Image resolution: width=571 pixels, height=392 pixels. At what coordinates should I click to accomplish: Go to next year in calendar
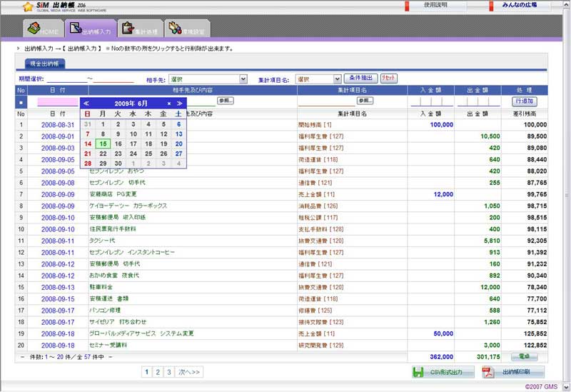coord(180,104)
